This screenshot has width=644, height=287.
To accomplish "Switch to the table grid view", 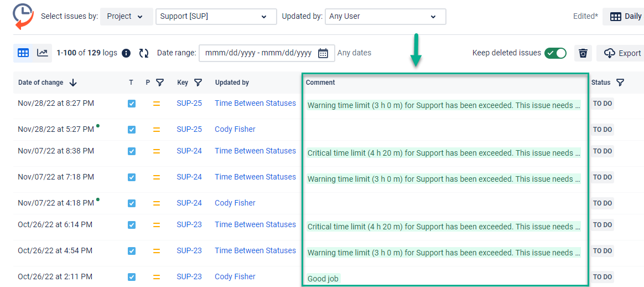I will tap(23, 53).
